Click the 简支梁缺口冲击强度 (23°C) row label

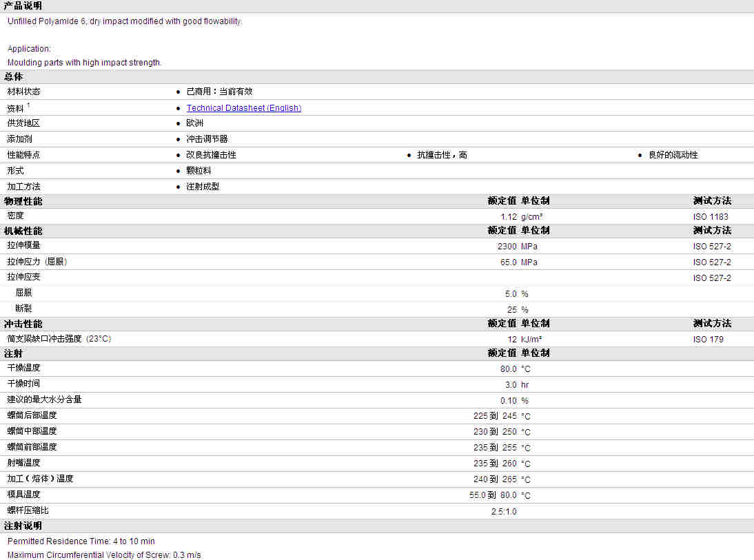59,338
